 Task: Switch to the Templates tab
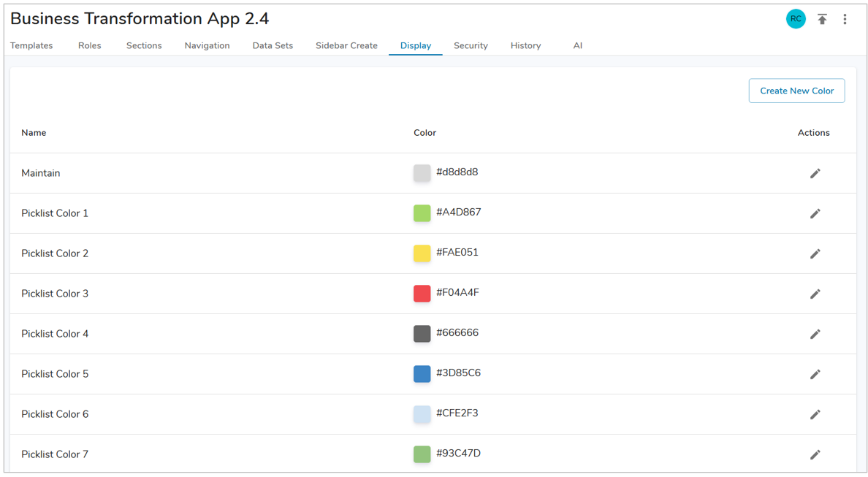31,45
